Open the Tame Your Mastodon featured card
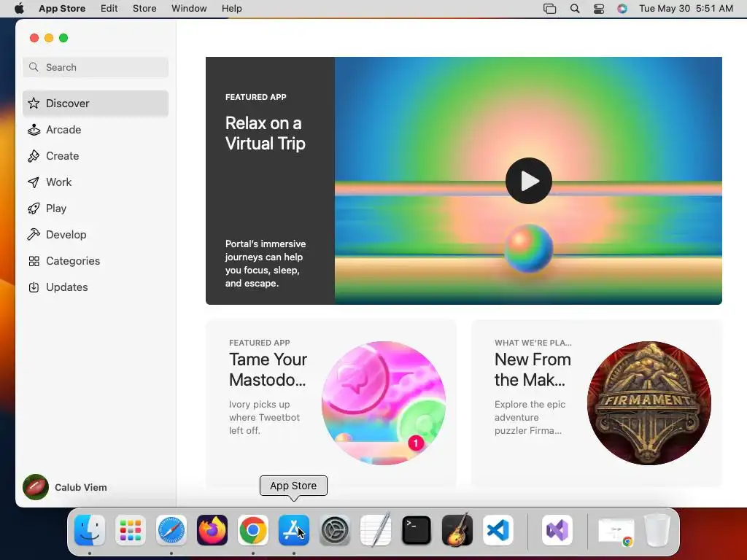The width and height of the screenshot is (747, 560). coord(330,402)
